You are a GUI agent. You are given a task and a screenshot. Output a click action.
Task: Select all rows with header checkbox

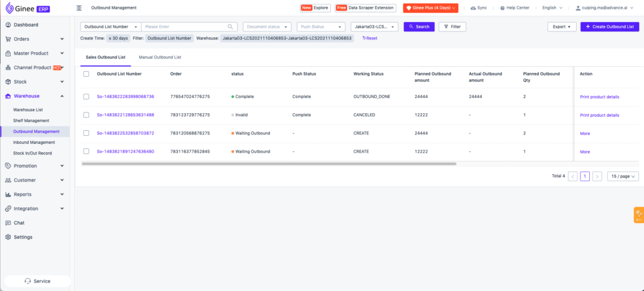86,74
